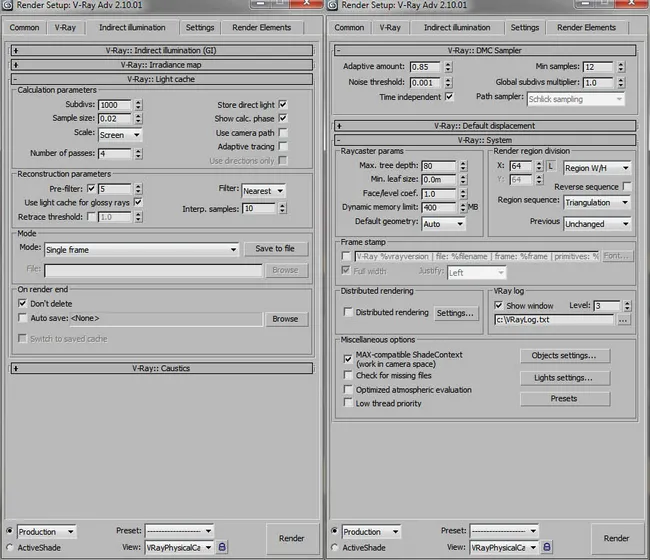Click lock view icon in left window
Image resolution: width=650 pixels, height=560 pixels.
[x=222, y=547]
